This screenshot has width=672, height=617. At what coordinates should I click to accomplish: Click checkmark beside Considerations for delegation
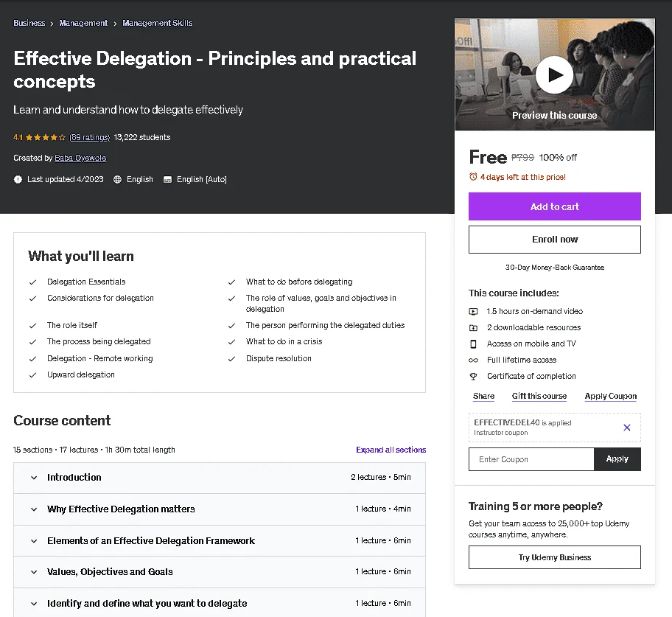32,298
